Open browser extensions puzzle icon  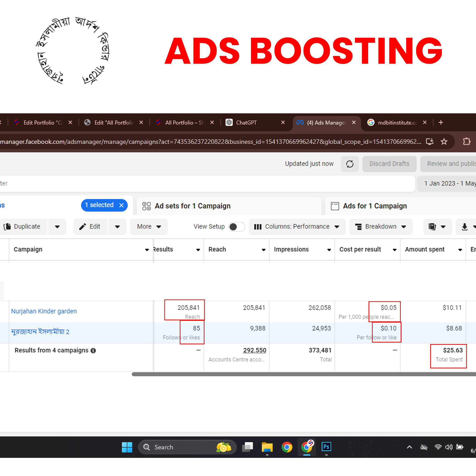(466, 142)
